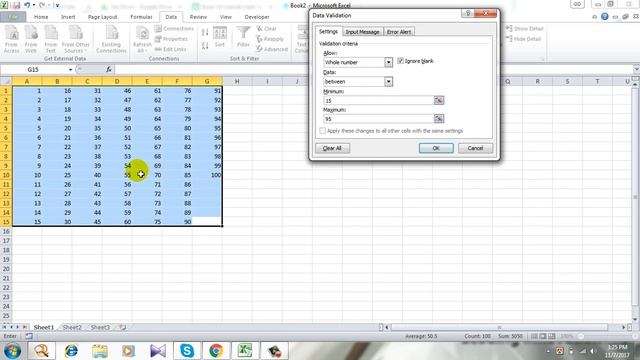Switch to the Formulas ribbon tab

click(141, 17)
